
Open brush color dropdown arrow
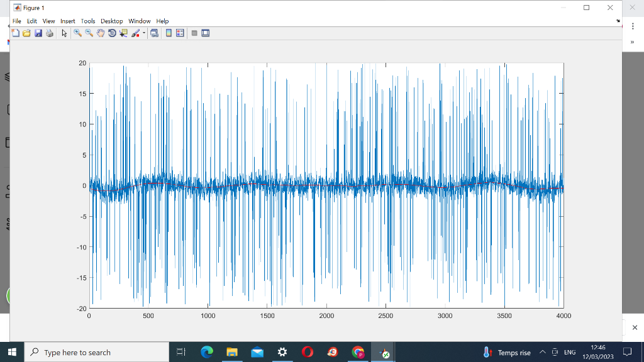point(144,33)
